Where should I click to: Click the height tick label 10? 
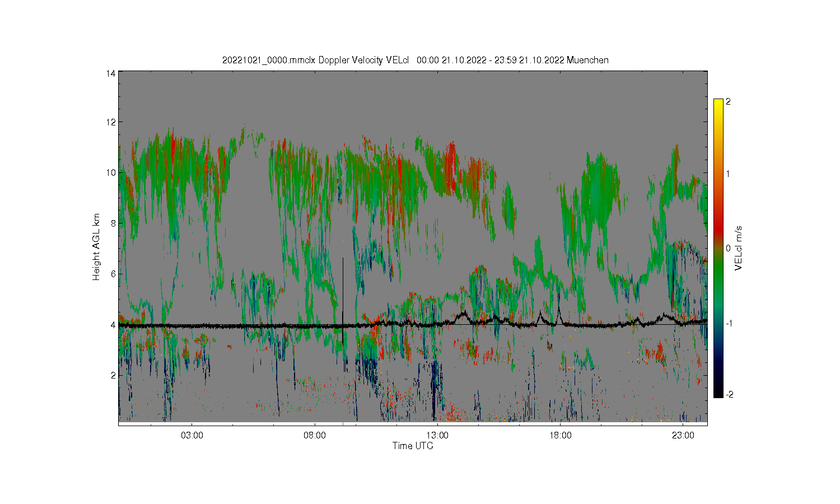coord(111,172)
